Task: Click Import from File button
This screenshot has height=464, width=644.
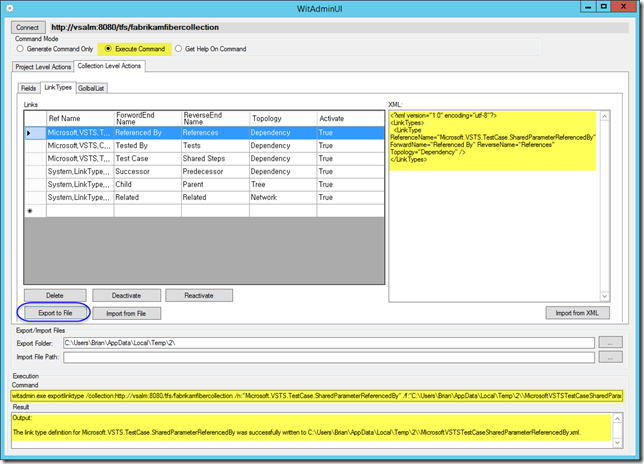Action: click(126, 313)
